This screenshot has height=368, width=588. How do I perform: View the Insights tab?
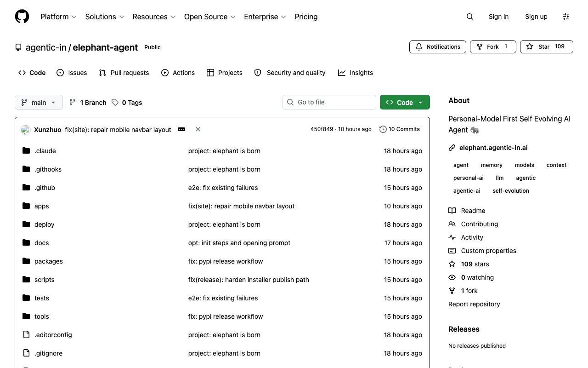[x=356, y=73]
